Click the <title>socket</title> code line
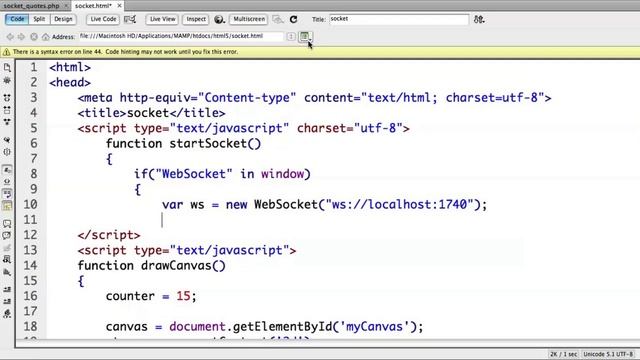 pyautogui.click(x=151, y=113)
